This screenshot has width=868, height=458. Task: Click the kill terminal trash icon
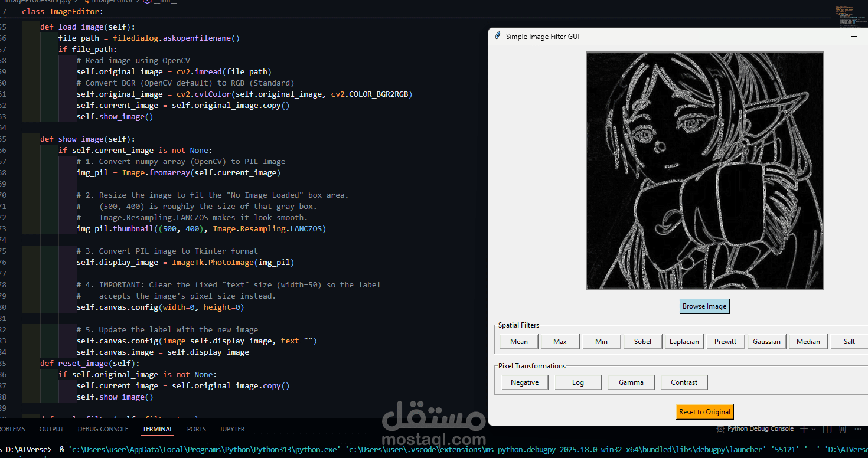coord(843,429)
